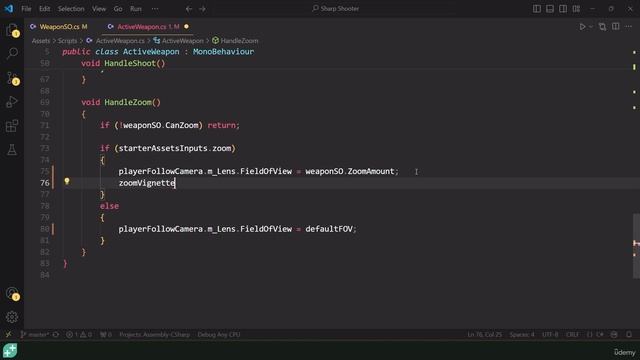640x360 pixels.
Task: Click Assets in the breadcrumb
Action: point(41,40)
